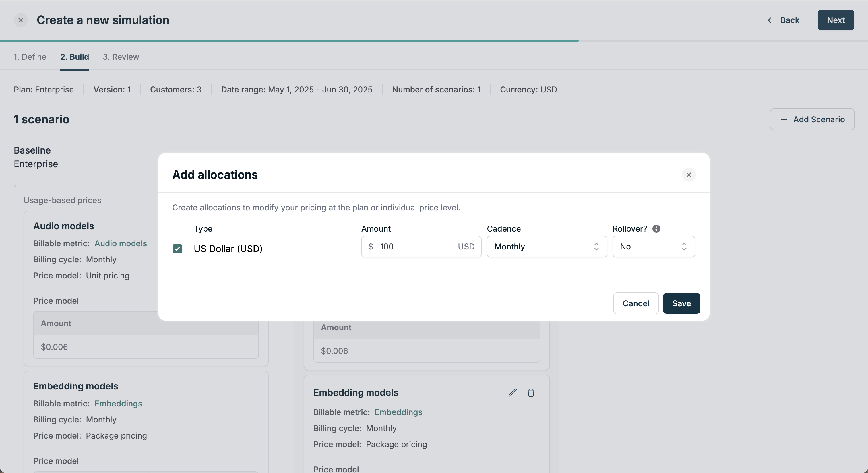Viewport: 868px width, 473px height.
Task: Click the 'Unit pricing' price model value
Action: 107,276
